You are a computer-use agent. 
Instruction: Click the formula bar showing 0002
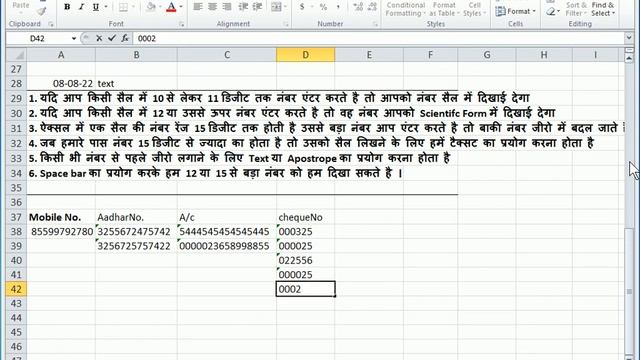point(379,38)
